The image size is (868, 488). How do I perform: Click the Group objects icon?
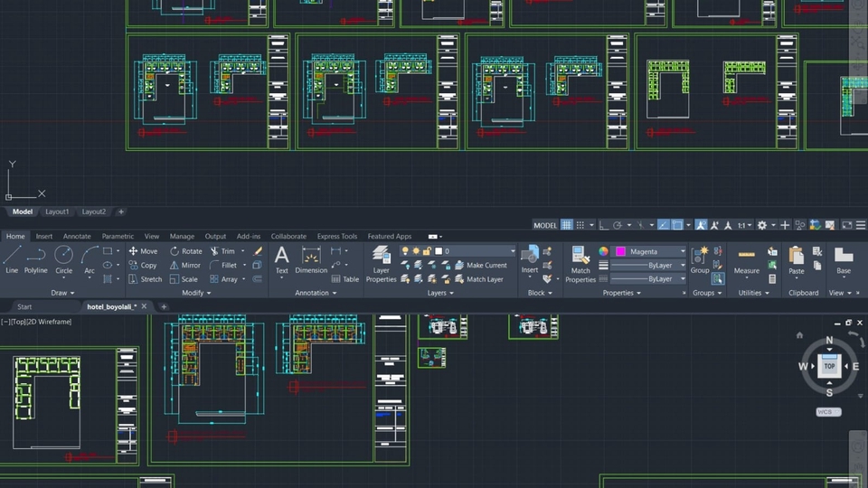pyautogui.click(x=700, y=258)
